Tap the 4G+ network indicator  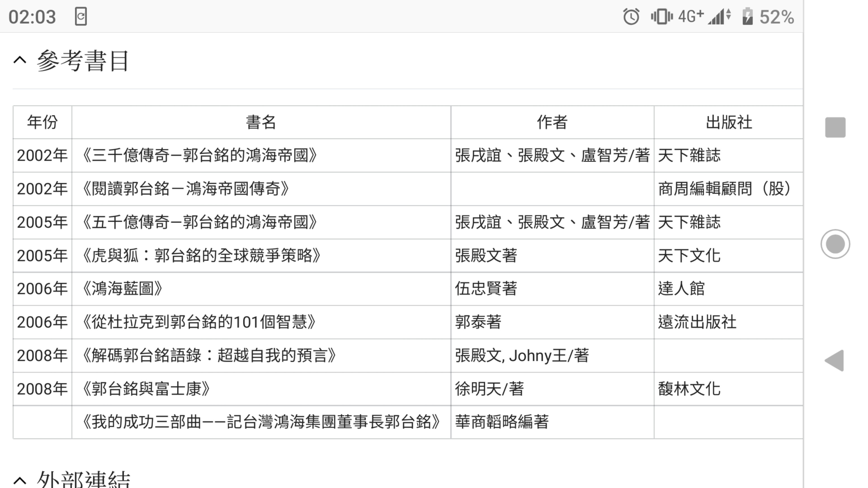tap(691, 16)
